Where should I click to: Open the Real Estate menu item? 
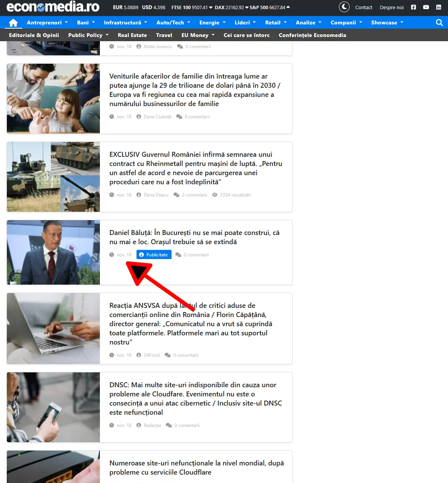[x=132, y=35]
